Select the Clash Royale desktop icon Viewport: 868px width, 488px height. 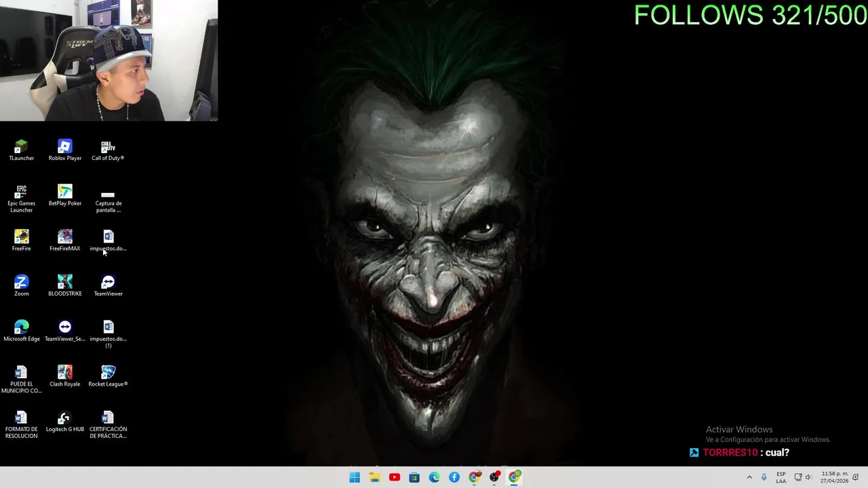coord(64,377)
